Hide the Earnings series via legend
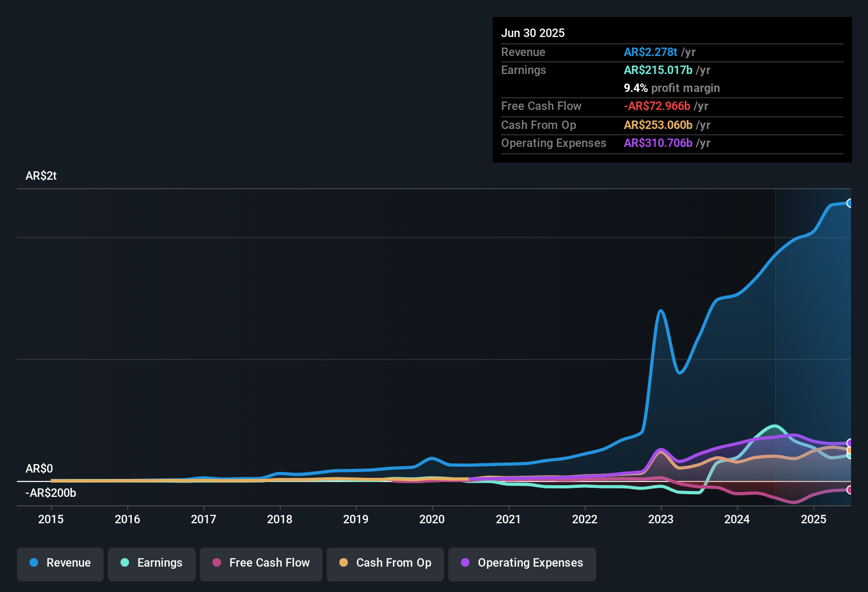Viewport: 868px width, 592px height. coord(151,563)
